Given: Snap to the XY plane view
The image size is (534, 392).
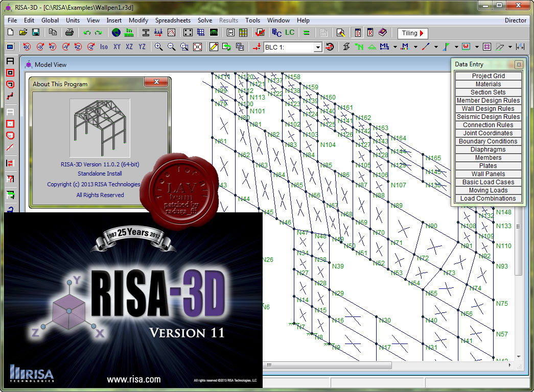Looking at the screenshot, I should [117, 46].
